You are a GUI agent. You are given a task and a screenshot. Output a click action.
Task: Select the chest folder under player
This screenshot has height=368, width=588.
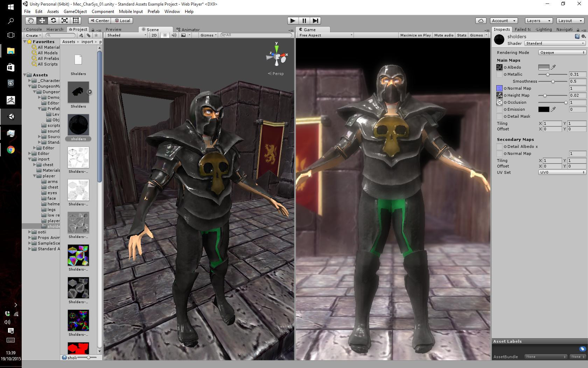click(53, 187)
